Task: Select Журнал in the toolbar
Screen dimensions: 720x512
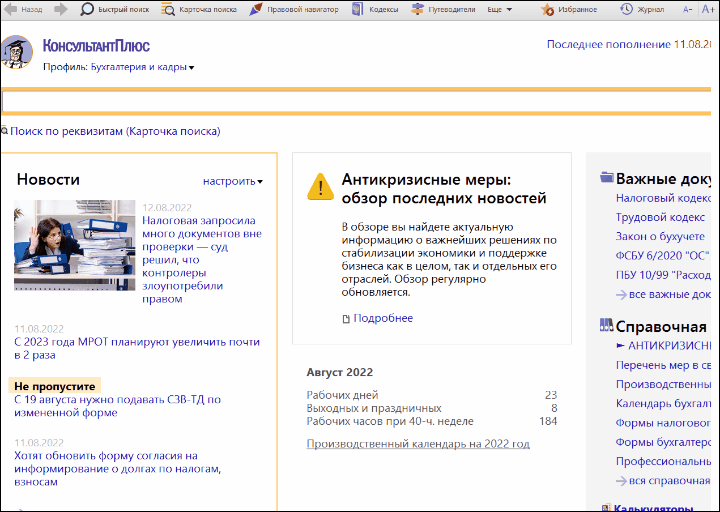Action: [651, 9]
